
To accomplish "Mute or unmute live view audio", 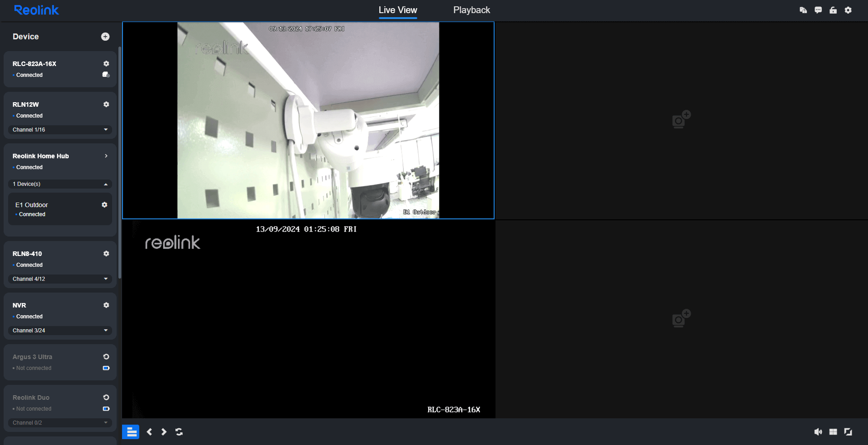I will (818, 432).
